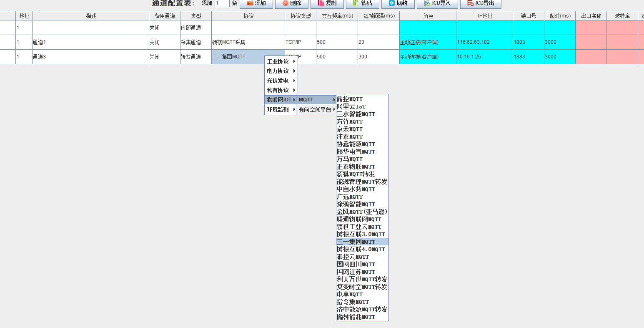
Task: Click the ICD导出 export button
Action: (481, 3)
